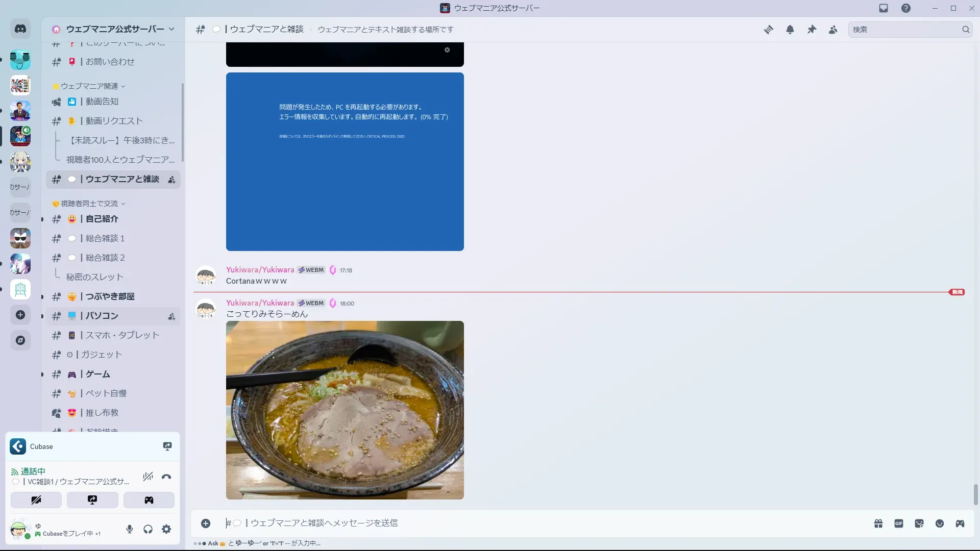Toggle the microphone mute
Image resolution: width=980 pixels, height=551 pixels.
[130, 529]
